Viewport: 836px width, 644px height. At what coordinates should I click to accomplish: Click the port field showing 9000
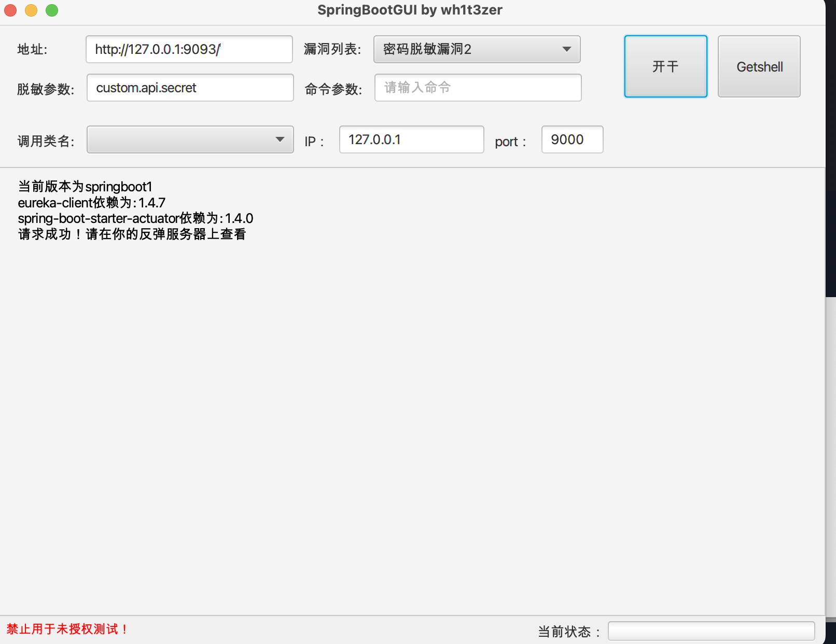click(x=573, y=139)
